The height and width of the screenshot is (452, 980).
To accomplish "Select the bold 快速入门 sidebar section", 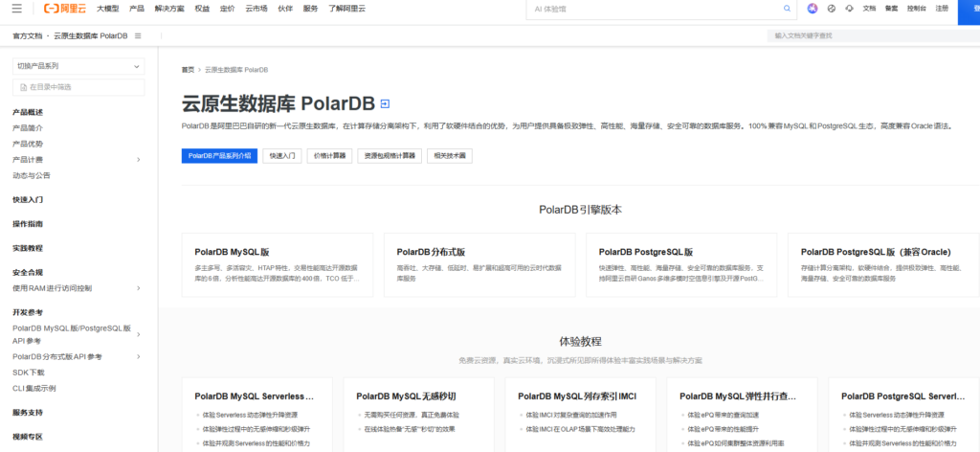I will tap(28, 200).
